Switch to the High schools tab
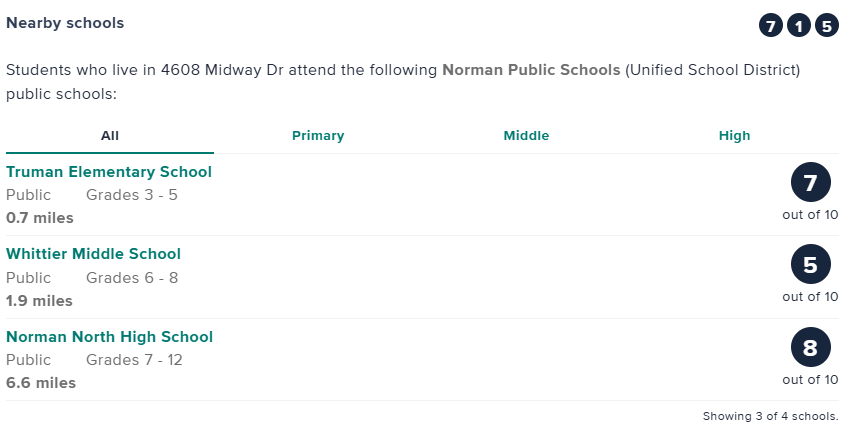 pyautogui.click(x=734, y=136)
